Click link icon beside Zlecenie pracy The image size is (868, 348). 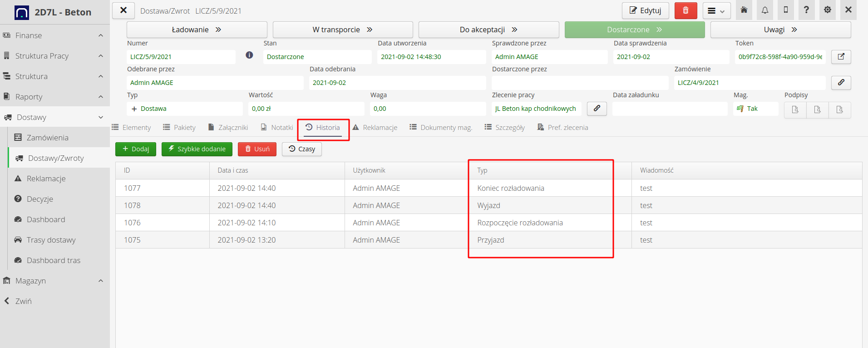click(597, 109)
